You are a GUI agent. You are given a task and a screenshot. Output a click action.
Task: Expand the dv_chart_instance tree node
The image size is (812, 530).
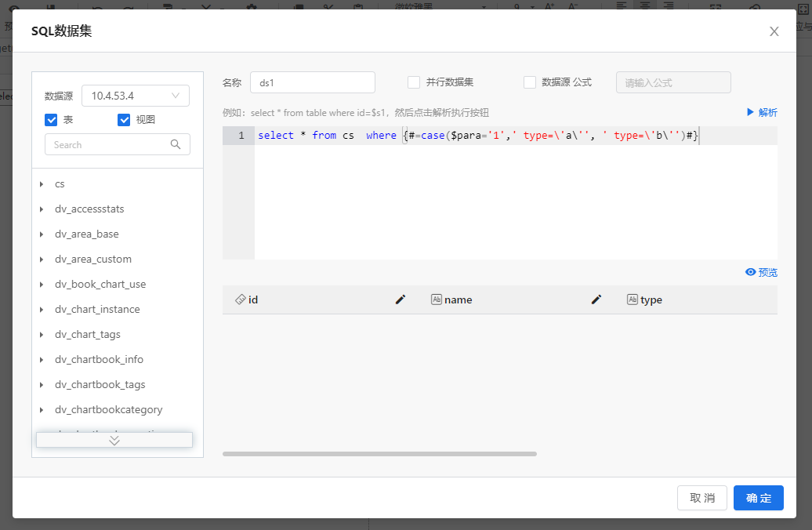(x=42, y=310)
